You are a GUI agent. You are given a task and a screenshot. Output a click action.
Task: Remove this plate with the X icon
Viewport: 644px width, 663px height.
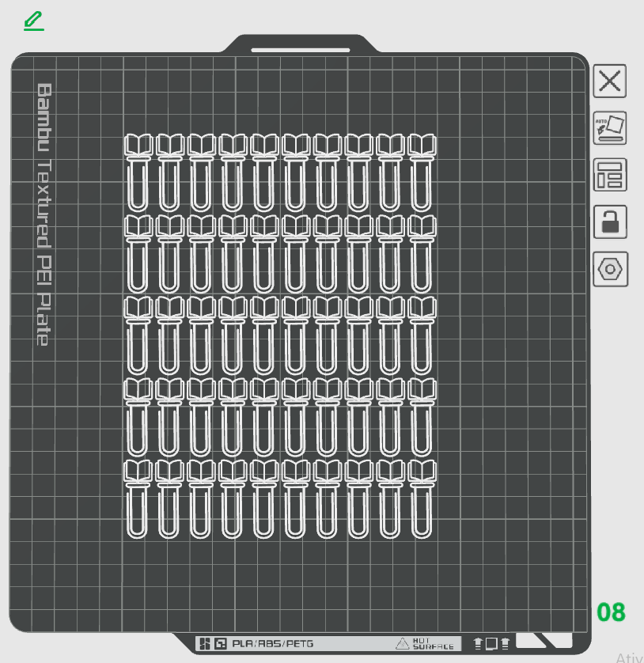(610, 81)
